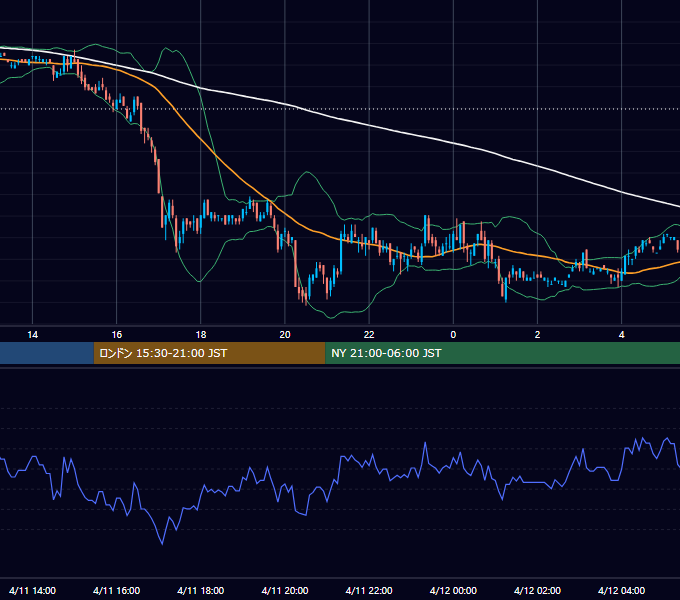This screenshot has height=600, width=680.
Task: Click the 18 hour label on price chart
Action: (x=201, y=335)
